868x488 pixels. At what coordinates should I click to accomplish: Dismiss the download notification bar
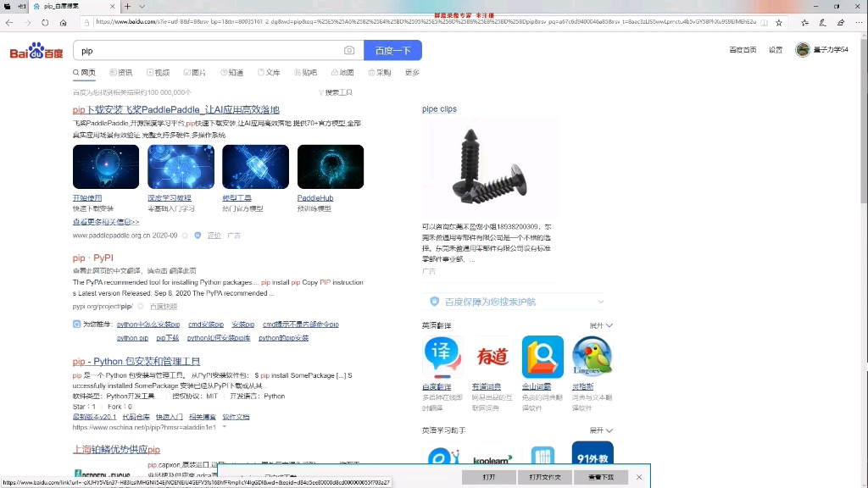tap(639, 477)
